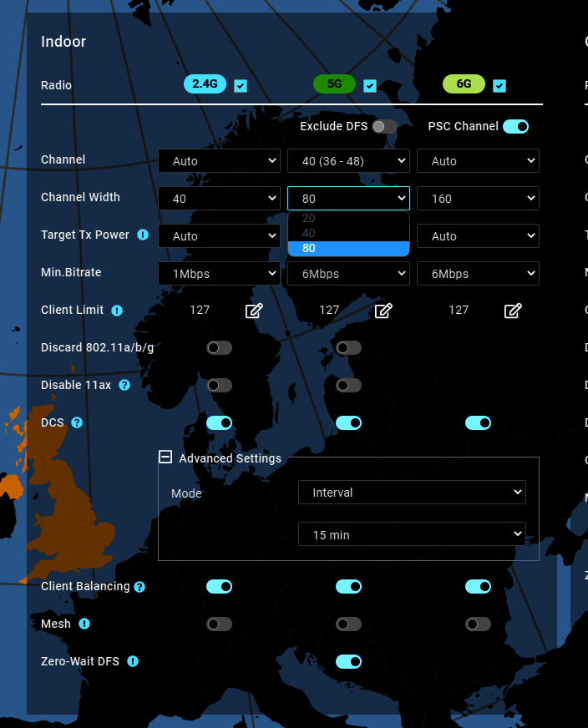Image resolution: width=588 pixels, height=728 pixels.
Task: Collapse the Advanced Settings section
Action: (x=165, y=458)
